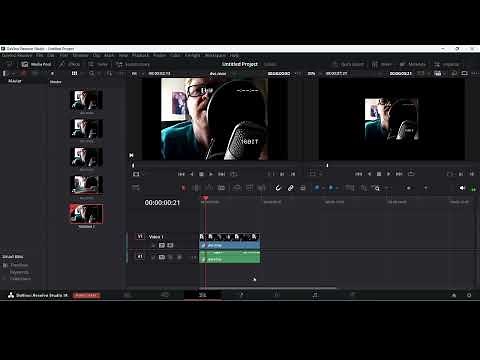The width and height of the screenshot is (480, 360).
Task: Open the Fairlight menu
Action: click(x=192, y=55)
